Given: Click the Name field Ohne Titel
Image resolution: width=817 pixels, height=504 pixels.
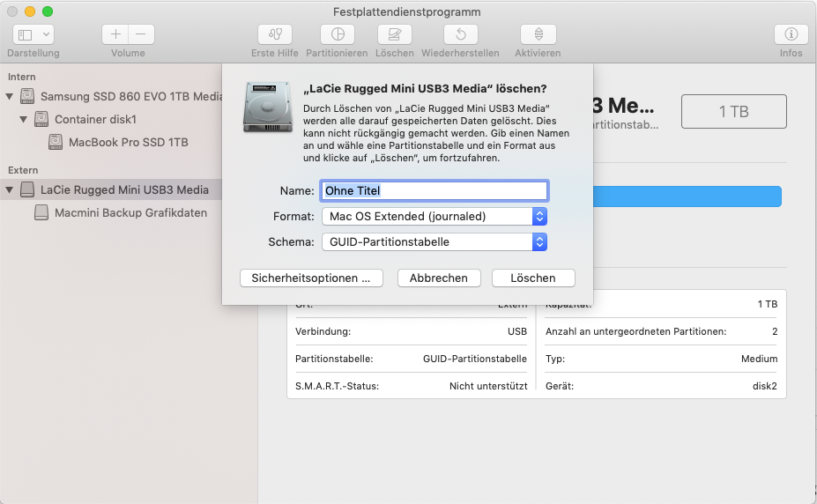Looking at the screenshot, I should pos(434,190).
